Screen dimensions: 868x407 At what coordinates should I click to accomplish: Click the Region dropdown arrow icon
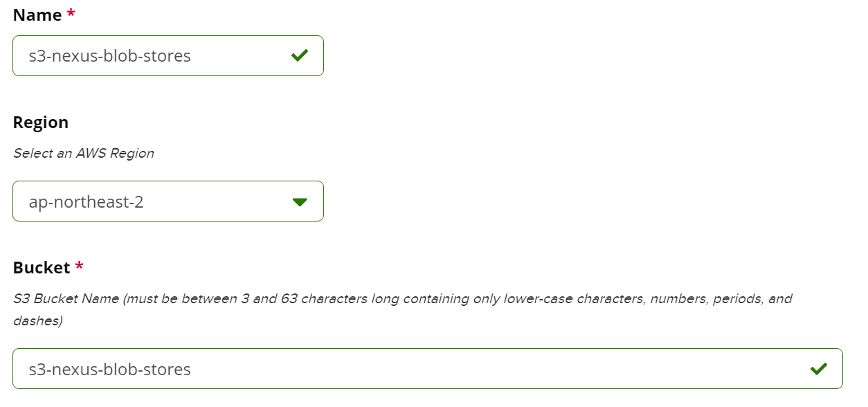pos(300,202)
